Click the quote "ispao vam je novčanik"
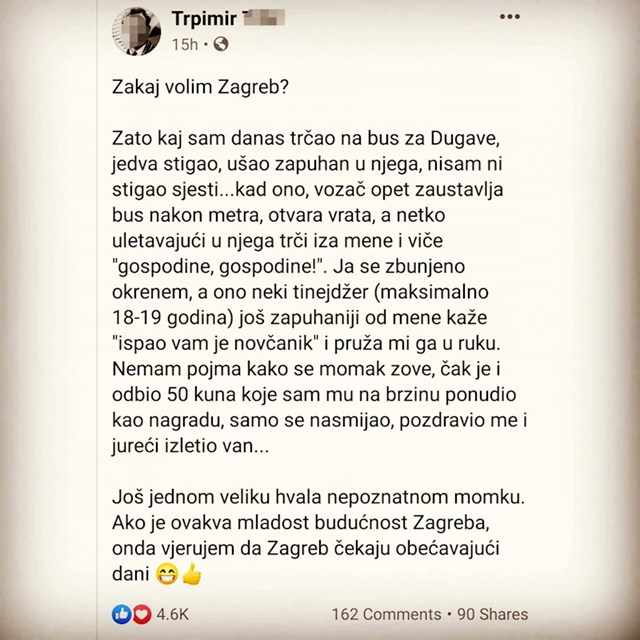The height and width of the screenshot is (640, 640). click(215, 344)
